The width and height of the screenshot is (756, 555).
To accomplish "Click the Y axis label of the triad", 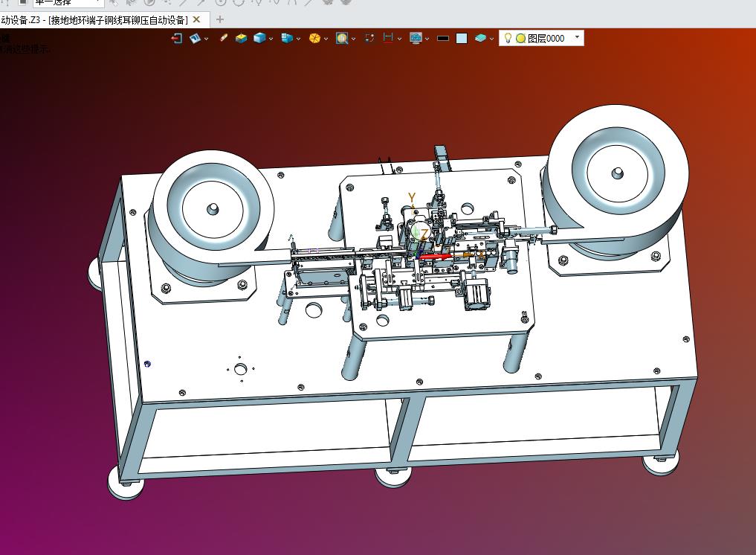I will click(x=411, y=197).
